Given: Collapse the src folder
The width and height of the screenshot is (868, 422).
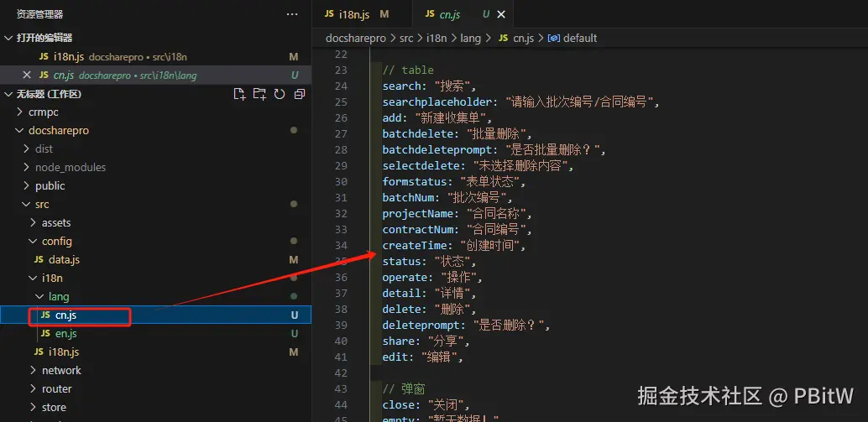Looking at the screenshot, I should (27, 204).
